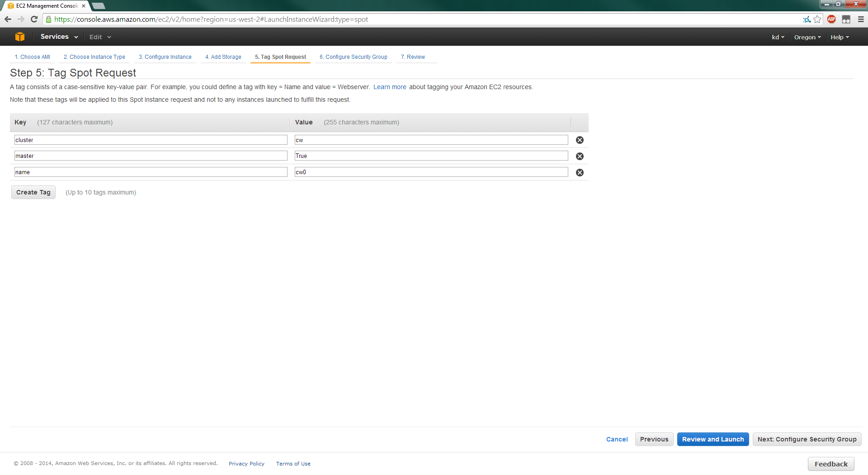Click the Create Tag button
The width and height of the screenshot is (868, 475).
point(33,193)
